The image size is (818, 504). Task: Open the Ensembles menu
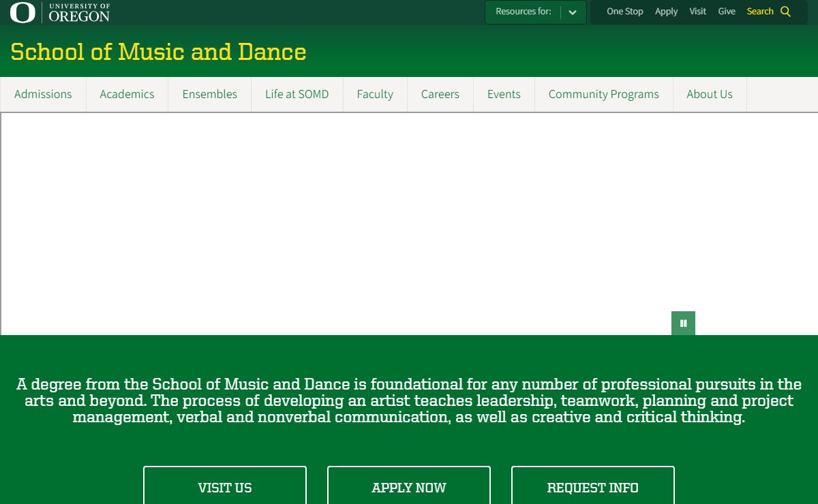(210, 95)
